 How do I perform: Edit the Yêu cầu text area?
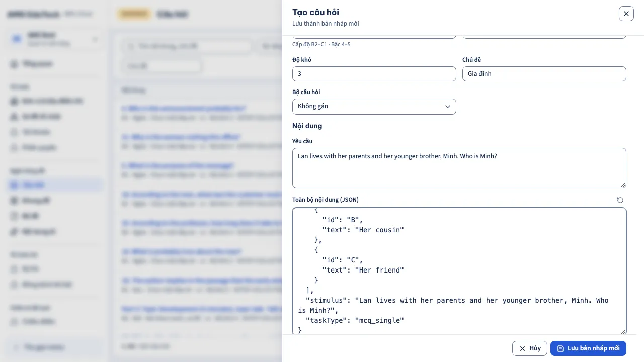point(459,168)
